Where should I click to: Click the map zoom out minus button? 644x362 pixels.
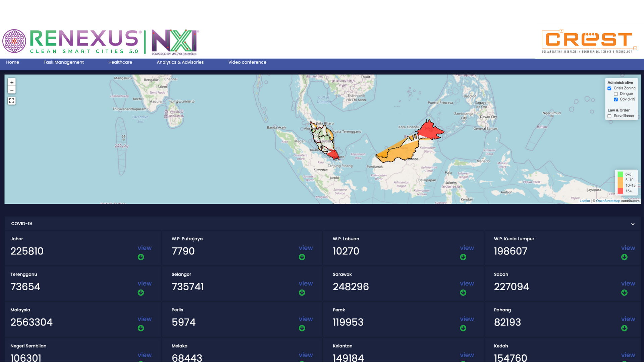[x=12, y=90]
